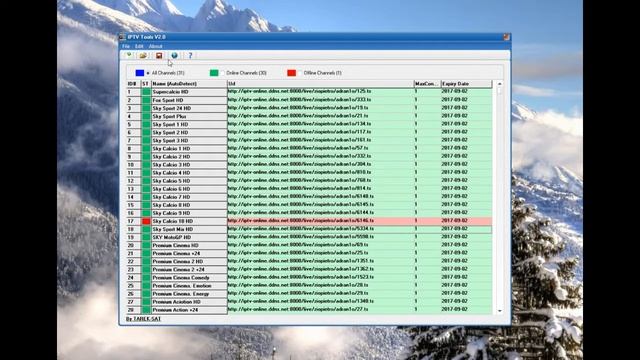Sort by the Name (AutoDetect) column header

[189, 84]
